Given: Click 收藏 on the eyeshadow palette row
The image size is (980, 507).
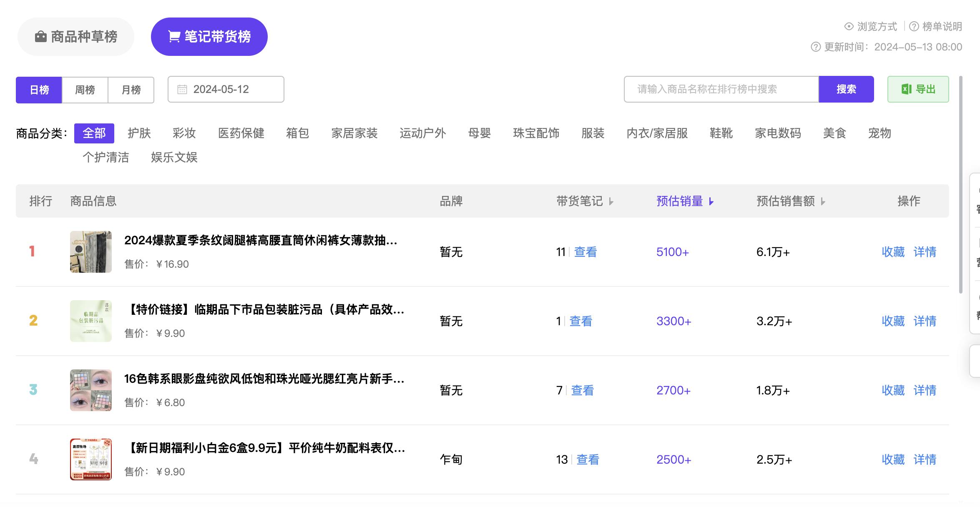Looking at the screenshot, I should [892, 391].
